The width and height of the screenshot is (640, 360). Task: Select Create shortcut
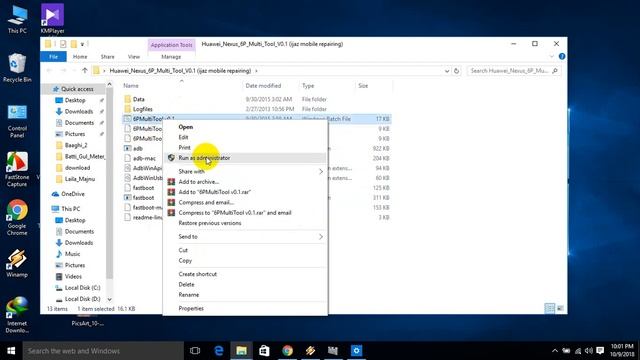pyautogui.click(x=246, y=274)
